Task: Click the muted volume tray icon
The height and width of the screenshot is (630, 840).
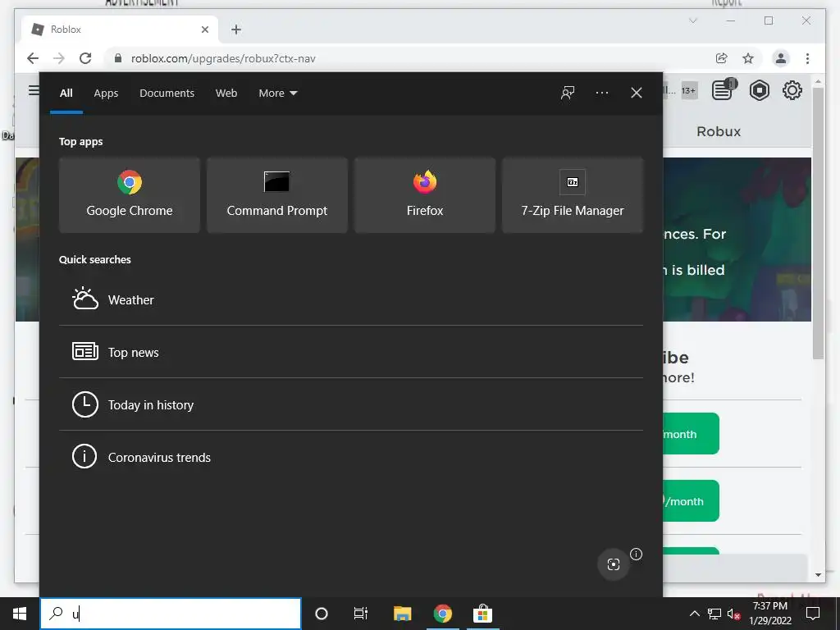Action: (734, 614)
